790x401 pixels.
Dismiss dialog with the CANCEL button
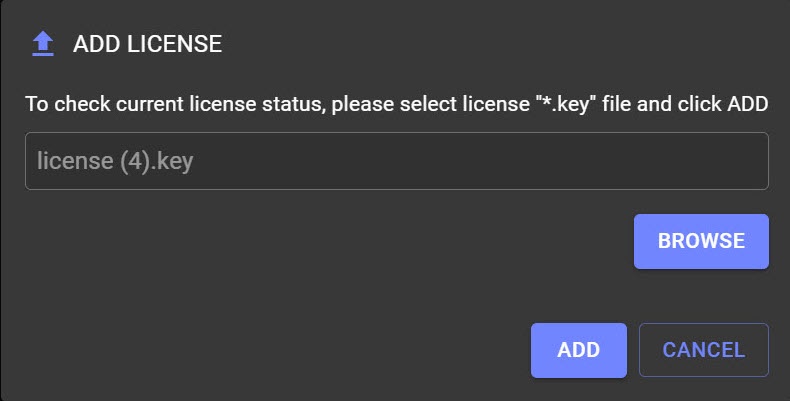click(703, 350)
